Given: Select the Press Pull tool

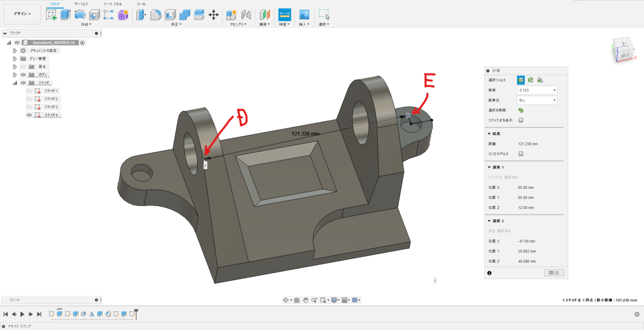Looking at the screenshot, I should tap(141, 15).
